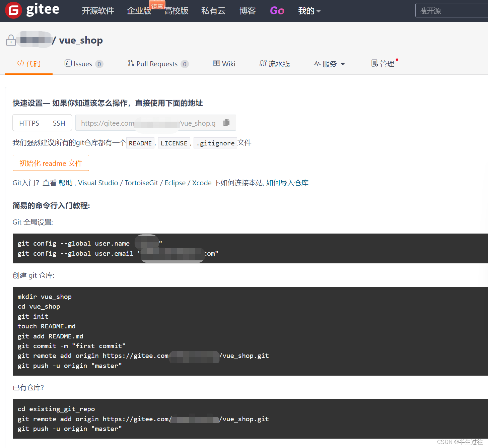Open the 博客 menu item
This screenshot has height=448, width=488.
tap(248, 11)
